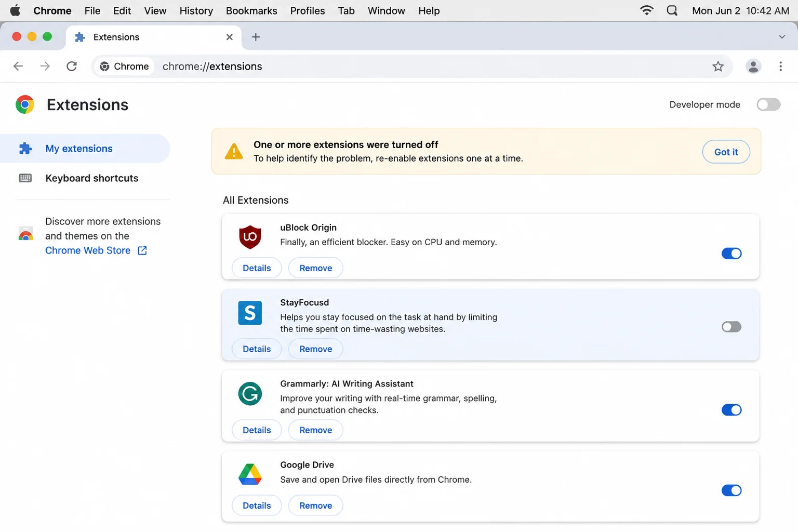Click the uBlock Origin shield icon
Viewport: 798px width, 532px height.
point(250,237)
